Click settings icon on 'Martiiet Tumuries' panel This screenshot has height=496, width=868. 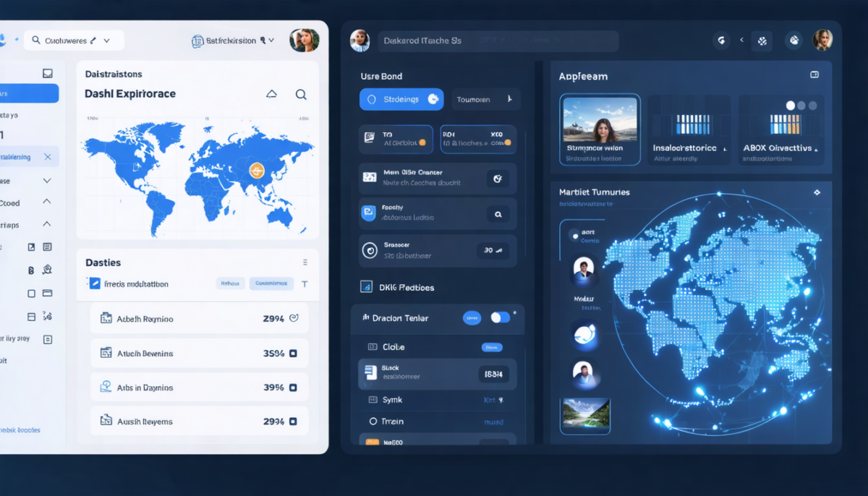(x=817, y=192)
